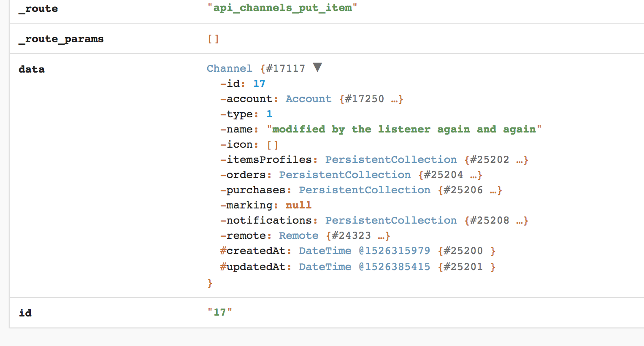Click the _route_params empty array value

point(213,38)
